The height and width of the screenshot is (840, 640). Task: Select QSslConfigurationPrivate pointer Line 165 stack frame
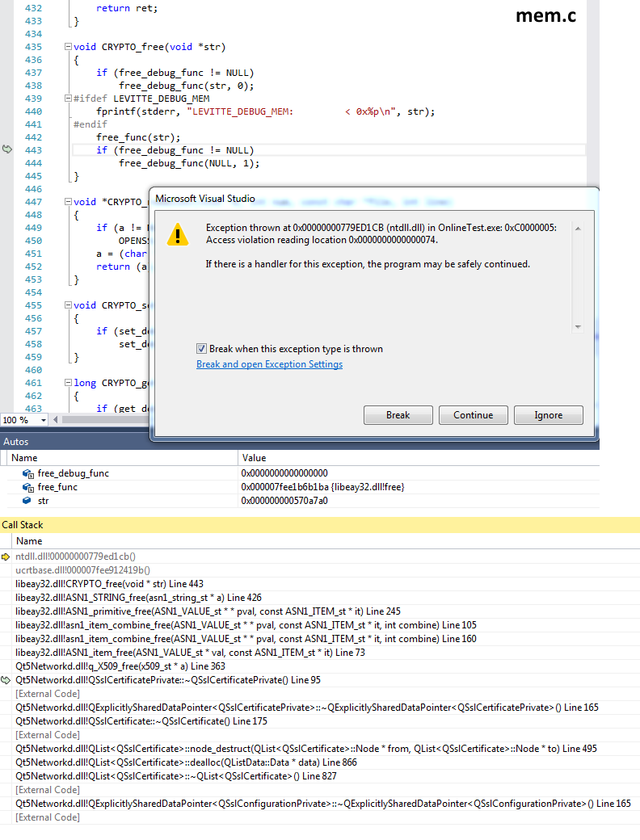click(x=323, y=804)
